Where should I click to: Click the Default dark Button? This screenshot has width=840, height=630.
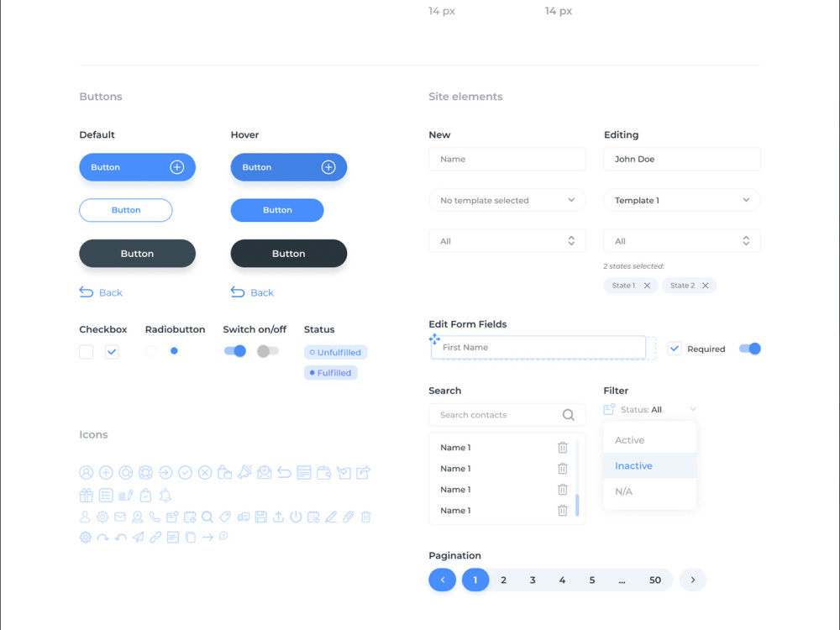[x=137, y=254]
